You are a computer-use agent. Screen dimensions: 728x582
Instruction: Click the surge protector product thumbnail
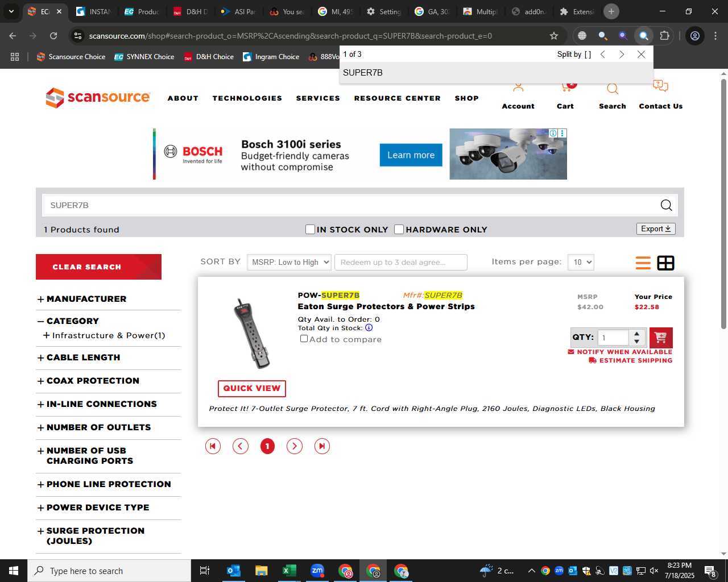pyautogui.click(x=252, y=333)
